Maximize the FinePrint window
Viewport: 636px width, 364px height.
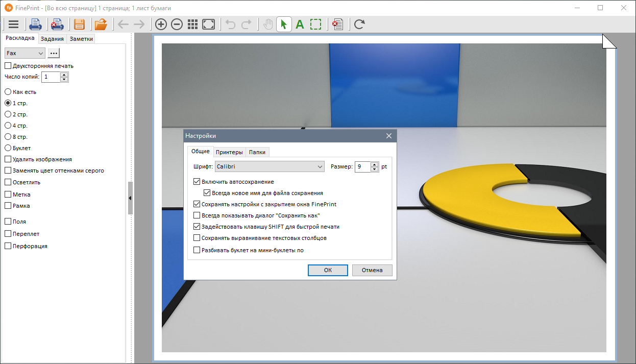pyautogui.click(x=600, y=8)
